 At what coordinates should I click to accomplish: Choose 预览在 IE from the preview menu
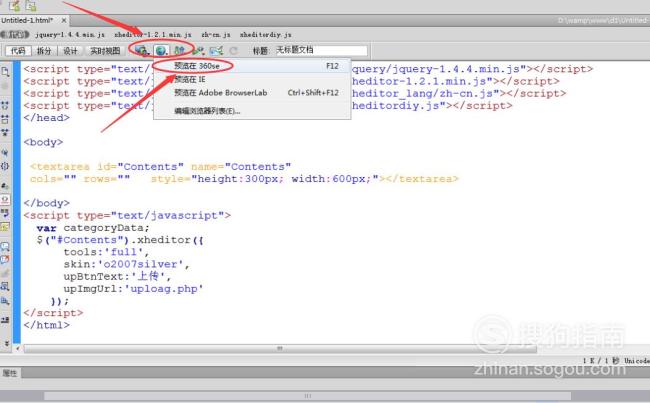pos(252,79)
